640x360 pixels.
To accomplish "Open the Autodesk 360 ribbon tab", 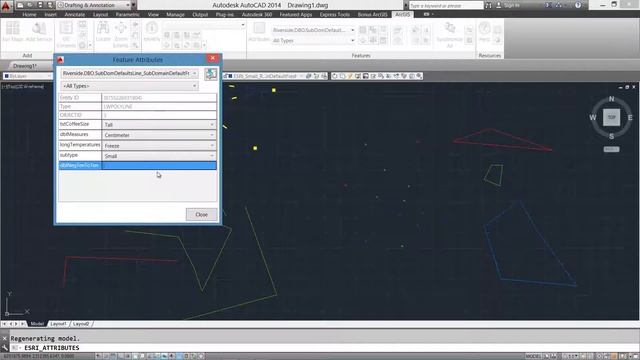I will (257, 14).
